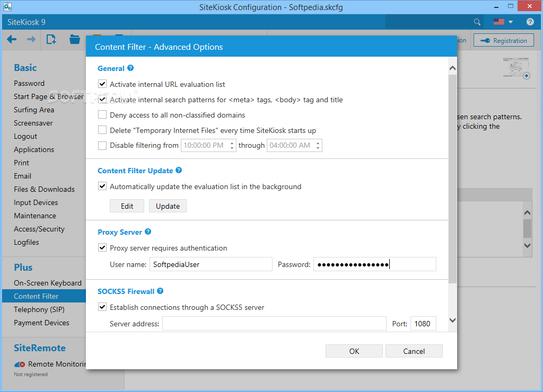This screenshot has width=543, height=392.
Task: Open the Logout settings
Action: [x=25, y=136]
